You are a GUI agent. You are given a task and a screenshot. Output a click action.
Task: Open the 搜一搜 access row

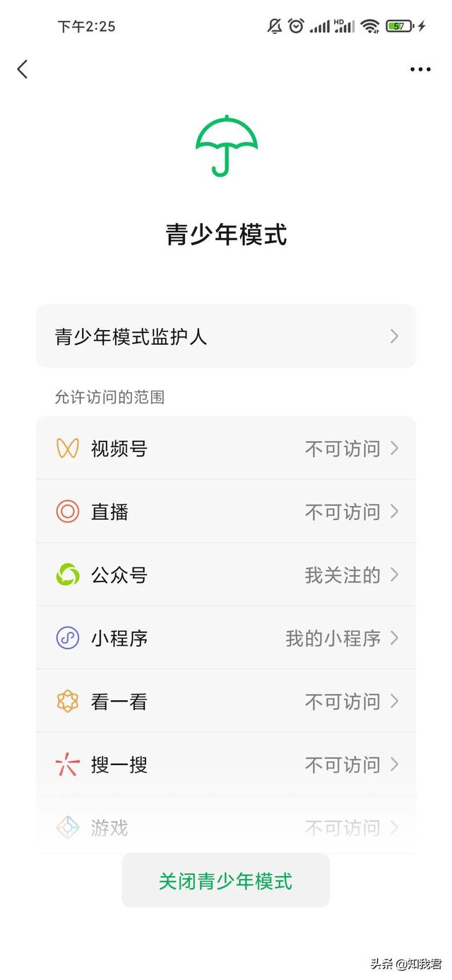pos(226,765)
